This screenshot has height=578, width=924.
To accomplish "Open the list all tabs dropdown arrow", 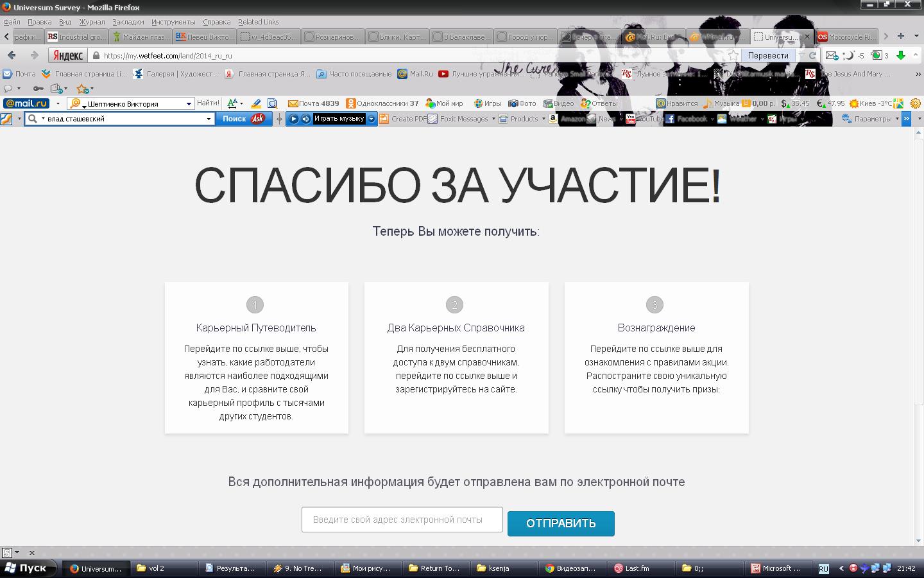I will 915,37.
